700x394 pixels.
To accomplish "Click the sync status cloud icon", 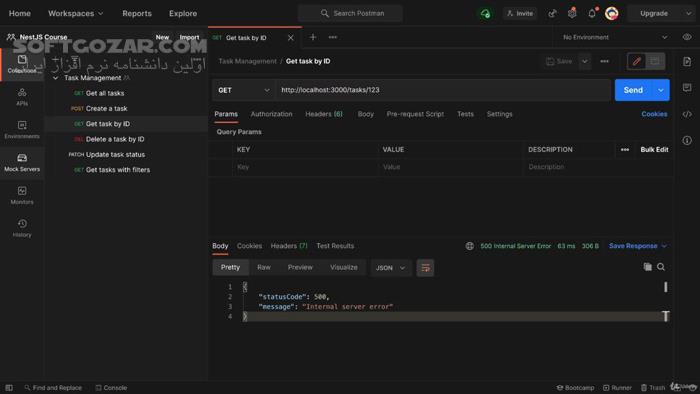I will [x=485, y=13].
